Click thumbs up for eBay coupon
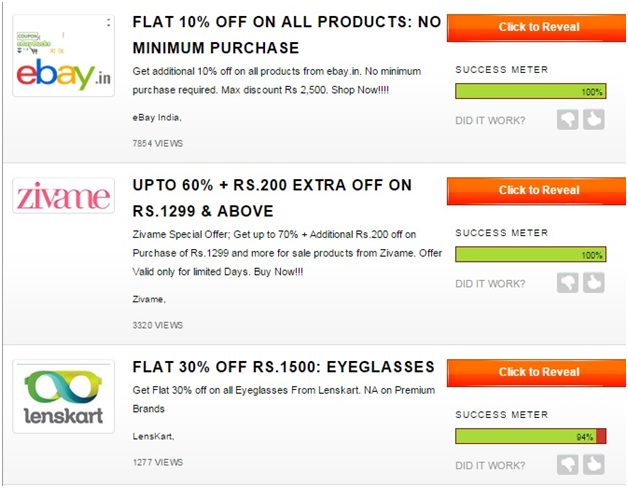Screen dimensions: 628x488 tap(594, 119)
